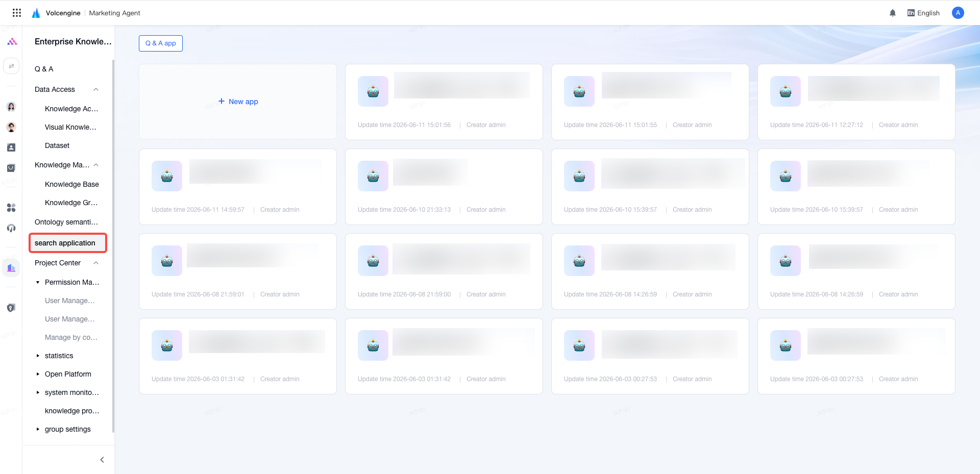Open the shield security icon in sidebar

[11, 308]
